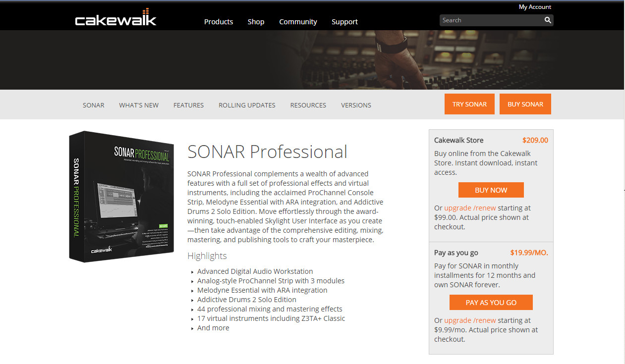Screen dimensions: 625x364
Task: Select the SONAR sub-navigation tab
Action: [94, 105]
